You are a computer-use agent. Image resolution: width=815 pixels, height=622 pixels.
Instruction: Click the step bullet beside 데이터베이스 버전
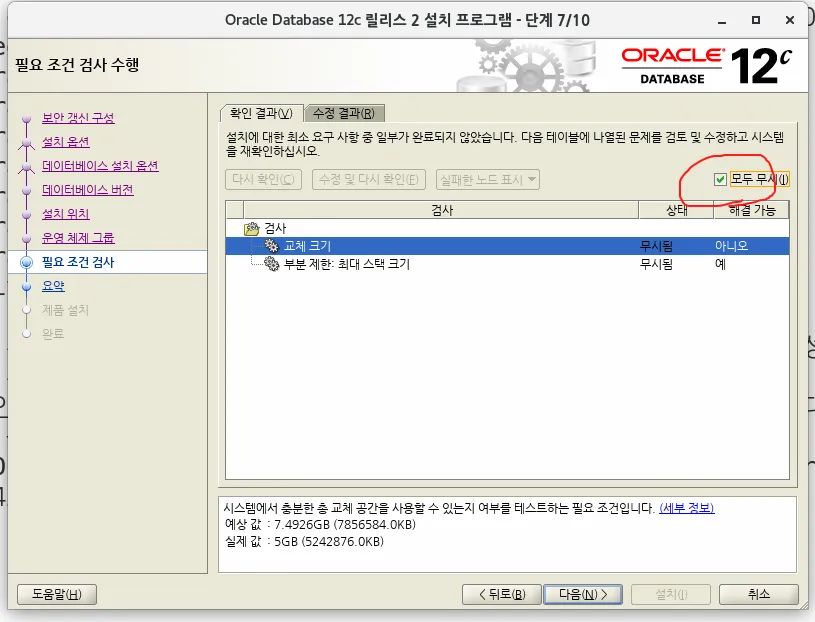point(27,191)
